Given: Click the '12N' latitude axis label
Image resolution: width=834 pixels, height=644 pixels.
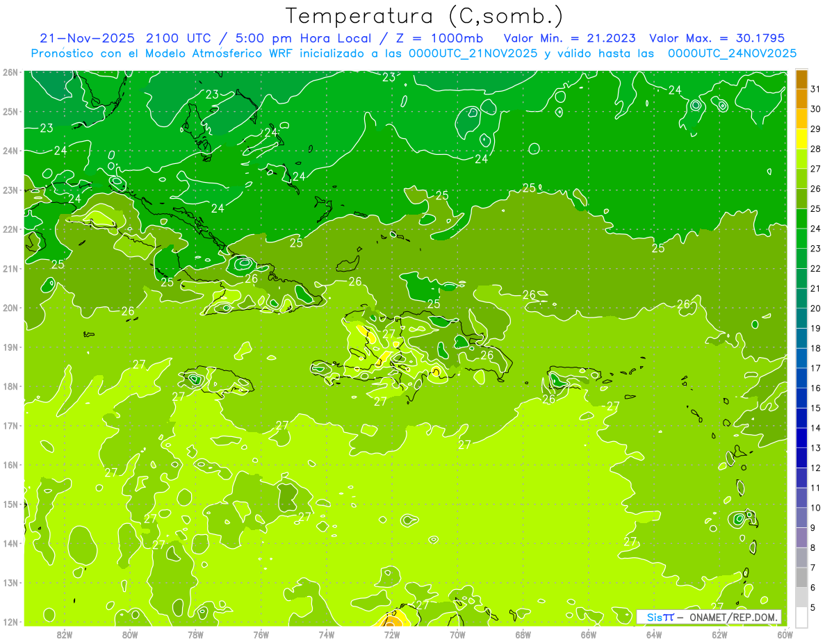Looking at the screenshot, I should click(10, 622).
